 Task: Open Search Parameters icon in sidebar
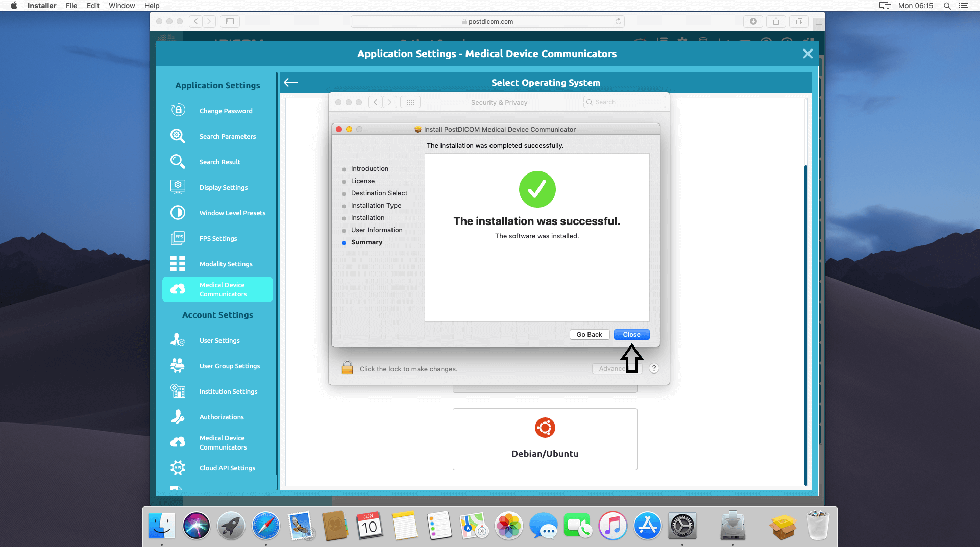tap(178, 136)
